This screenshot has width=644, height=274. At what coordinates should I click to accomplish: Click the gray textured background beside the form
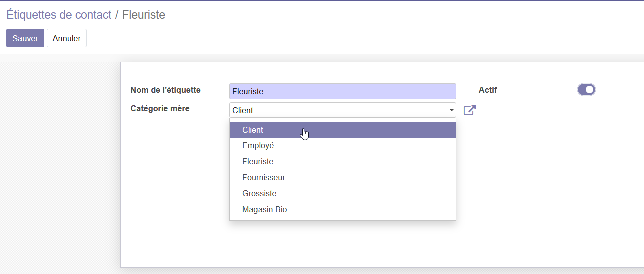(x=60, y=165)
